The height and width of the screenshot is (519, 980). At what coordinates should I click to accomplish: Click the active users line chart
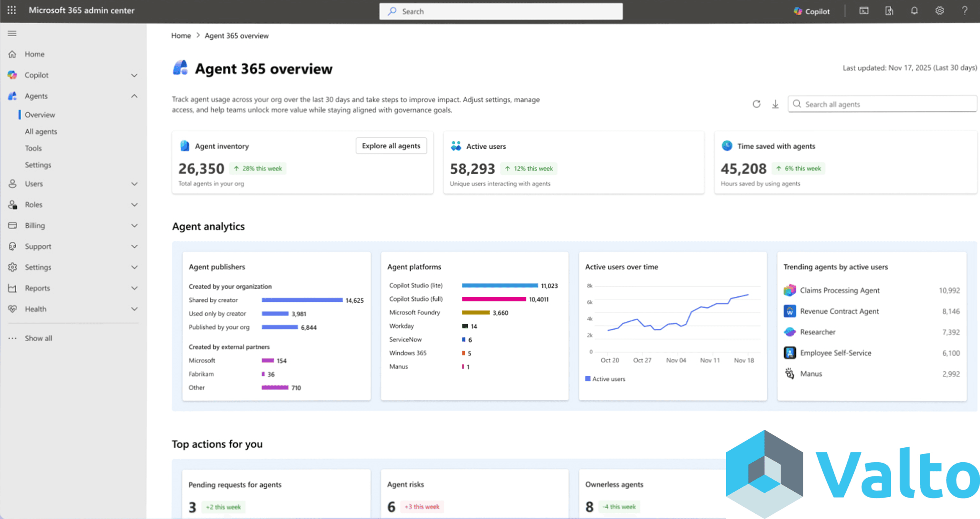(678, 312)
